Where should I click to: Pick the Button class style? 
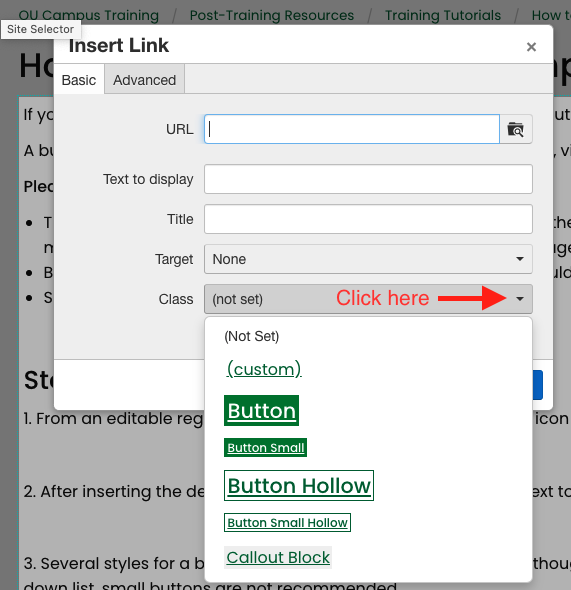[261, 411]
